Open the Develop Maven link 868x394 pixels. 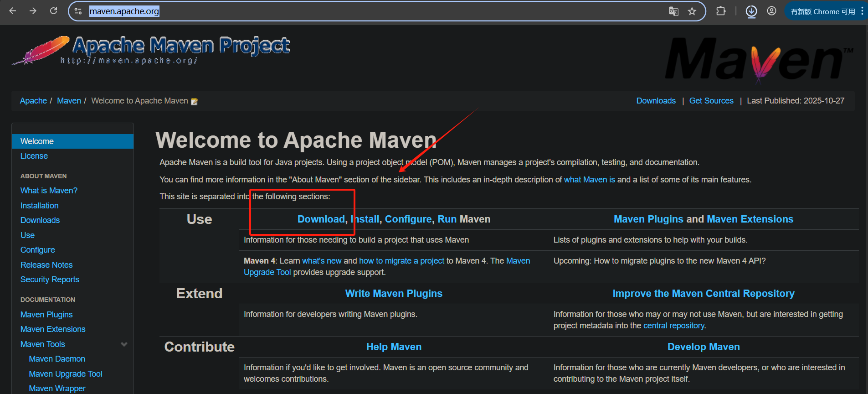tap(704, 347)
